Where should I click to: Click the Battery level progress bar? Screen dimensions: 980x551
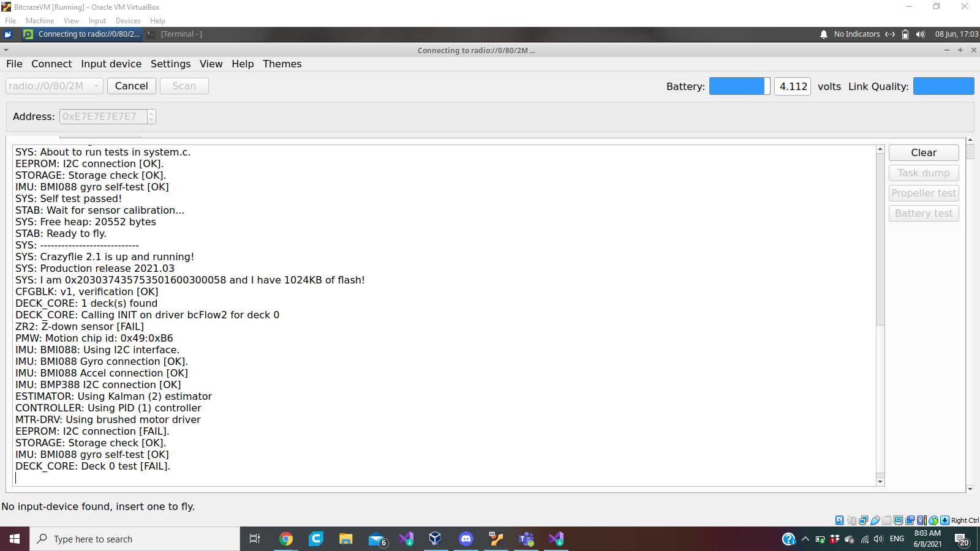tap(739, 86)
